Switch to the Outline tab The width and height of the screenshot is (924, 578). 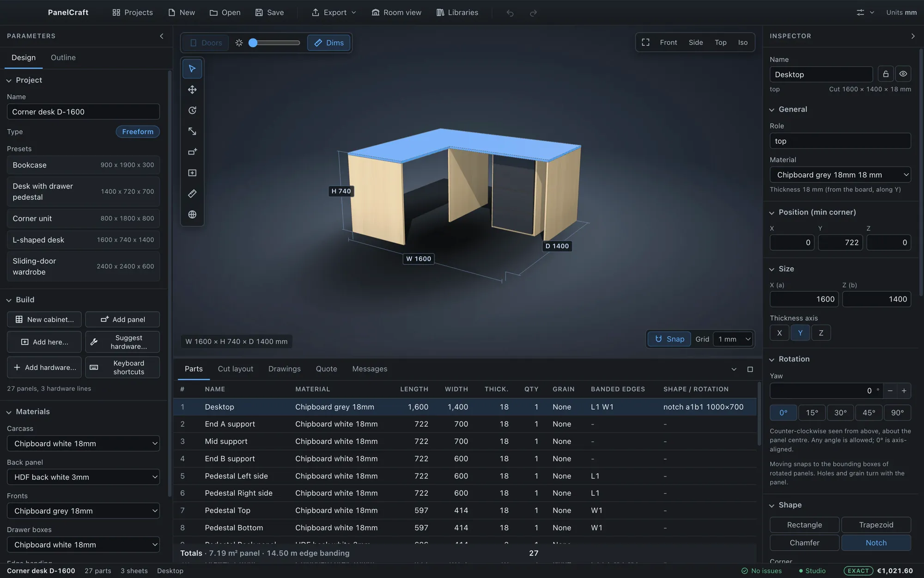click(63, 58)
